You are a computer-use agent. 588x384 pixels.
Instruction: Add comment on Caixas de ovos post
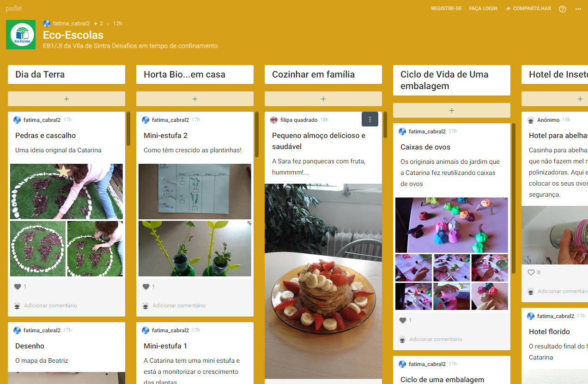tap(436, 339)
